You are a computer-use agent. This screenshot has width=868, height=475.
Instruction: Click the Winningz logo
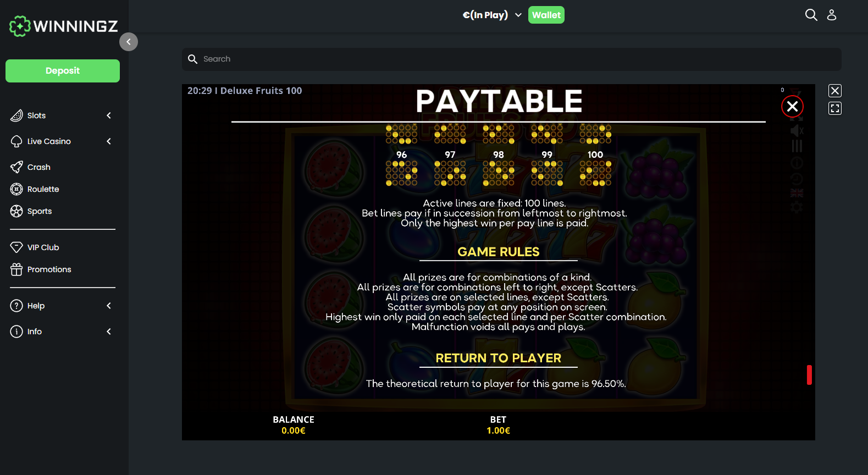pyautogui.click(x=64, y=26)
